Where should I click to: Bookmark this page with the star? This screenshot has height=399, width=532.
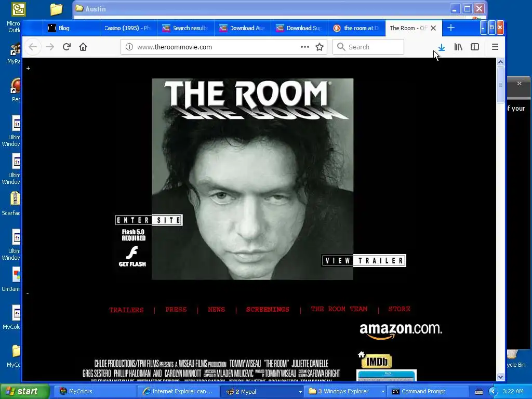(x=320, y=47)
